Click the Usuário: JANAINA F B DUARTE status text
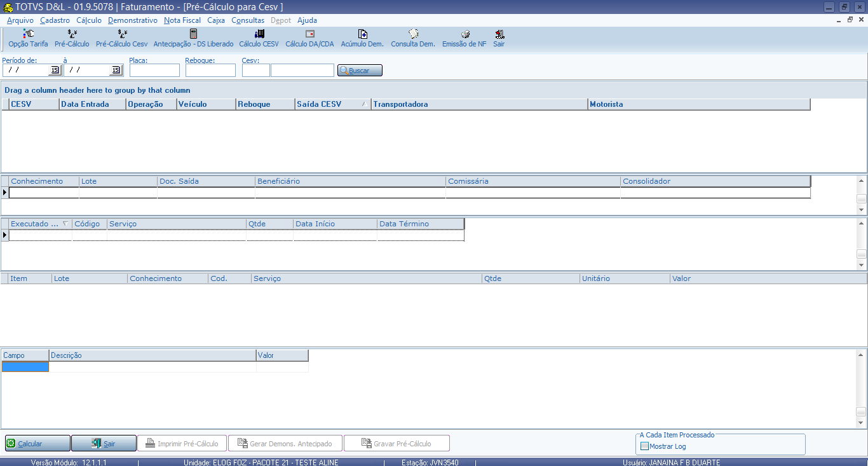868x466 pixels. click(672, 462)
